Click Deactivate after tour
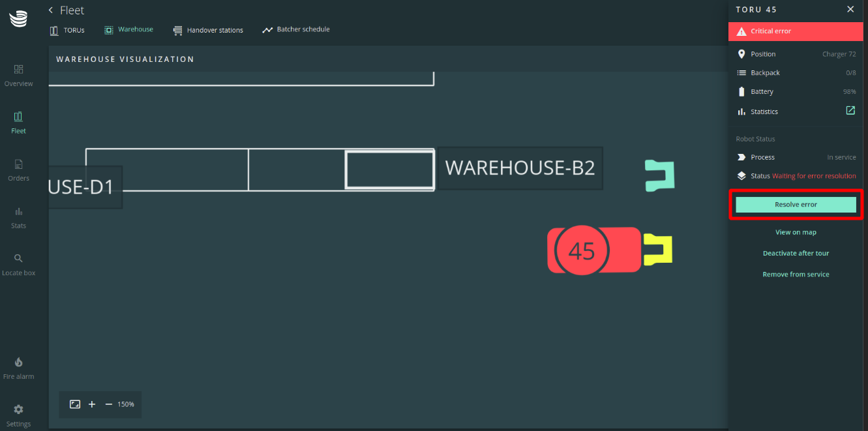Viewport: 868px width, 431px height. tap(796, 253)
